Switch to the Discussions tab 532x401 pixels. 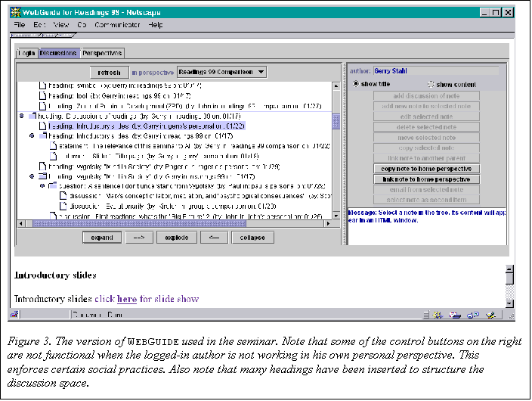tap(59, 53)
